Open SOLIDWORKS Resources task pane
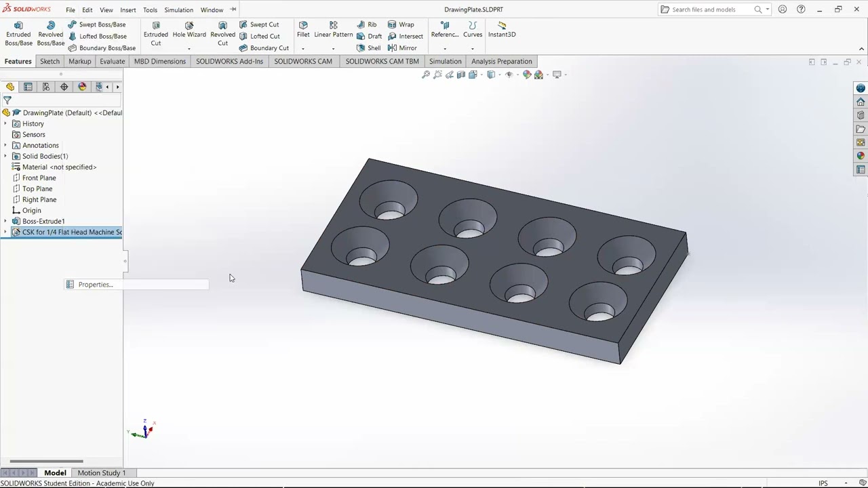 [x=861, y=102]
